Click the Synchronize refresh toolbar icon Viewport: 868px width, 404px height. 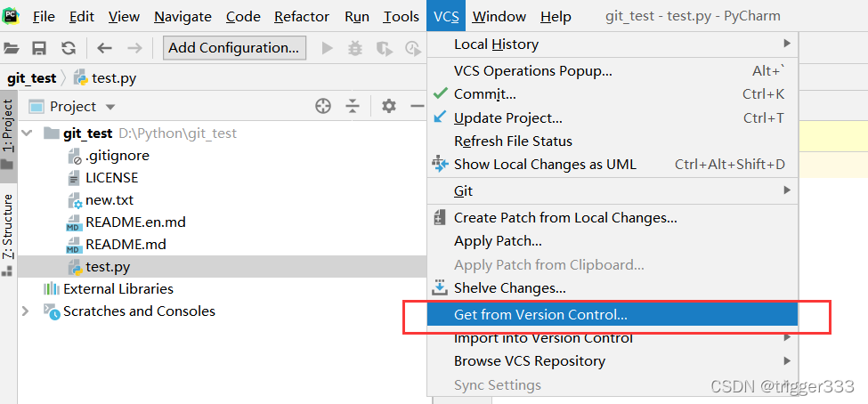[x=68, y=48]
